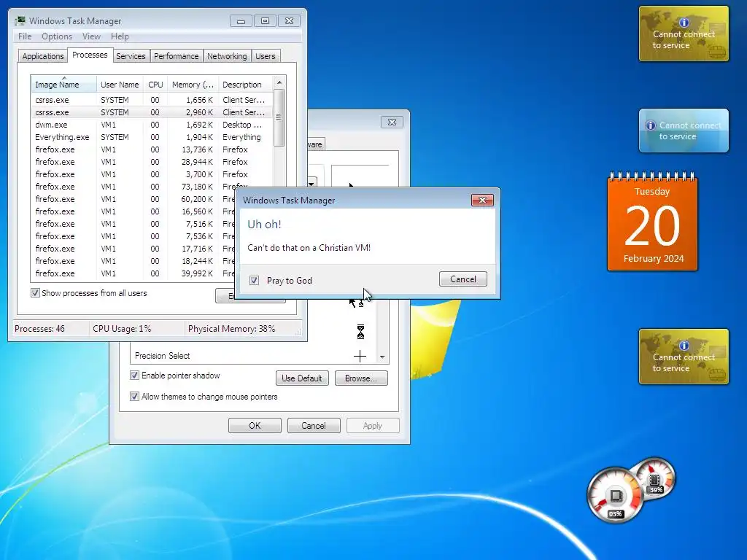Click Browse... button for pointers
This screenshot has width=747, height=560.
tap(361, 378)
